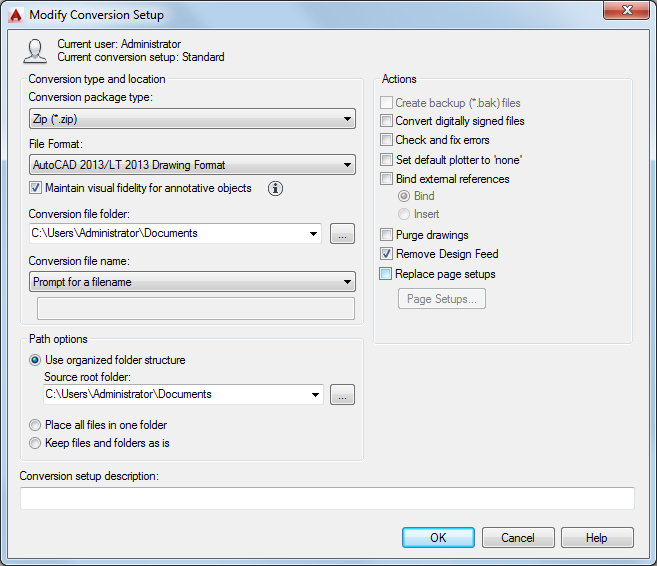The width and height of the screenshot is (657, 566).
Task: Browse for the source root folder
Action: [342, 395]
